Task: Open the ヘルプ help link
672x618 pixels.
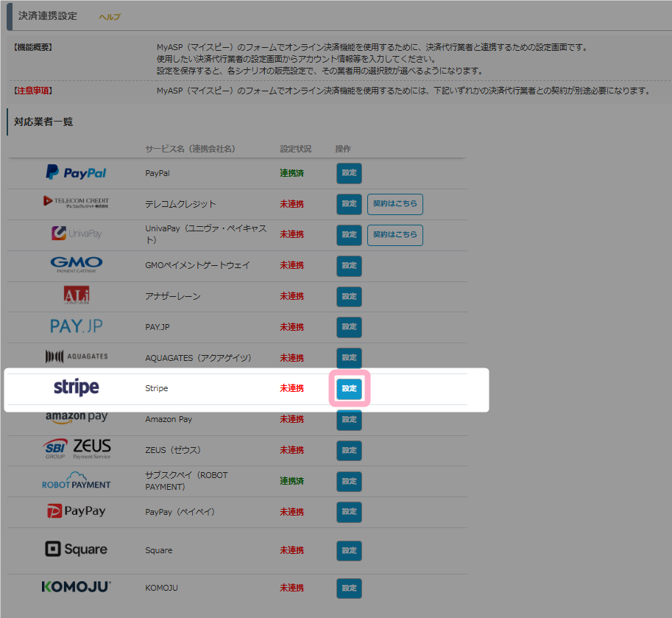Action: pos(110,17)
